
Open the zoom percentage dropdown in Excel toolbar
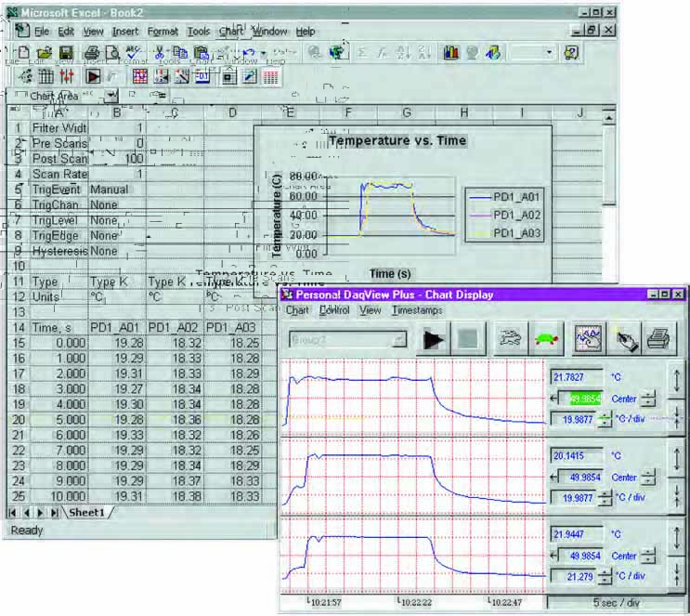click(549, 53)
